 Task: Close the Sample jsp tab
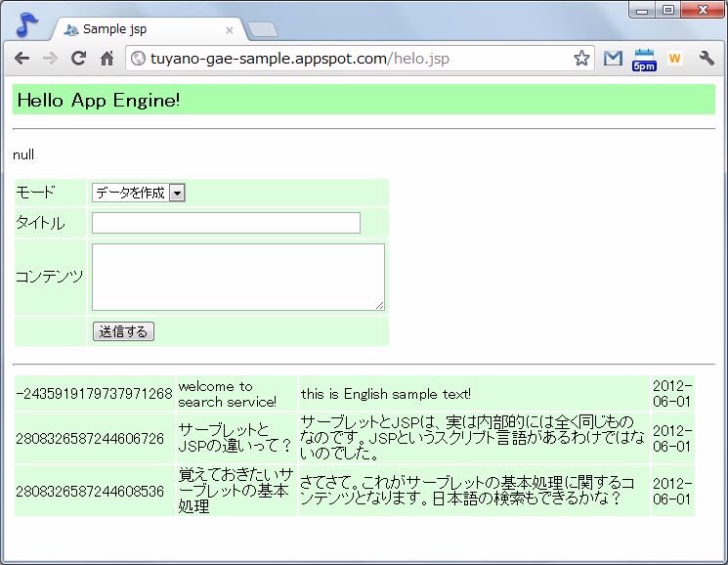point(230,30)
